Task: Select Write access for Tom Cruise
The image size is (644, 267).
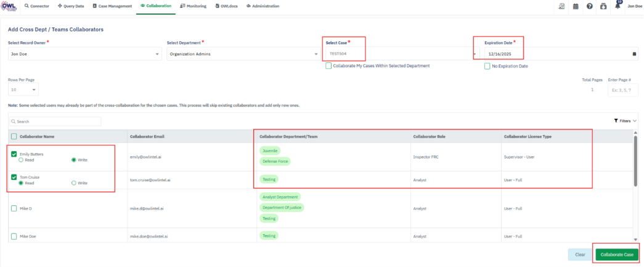Action: [75, 183]
